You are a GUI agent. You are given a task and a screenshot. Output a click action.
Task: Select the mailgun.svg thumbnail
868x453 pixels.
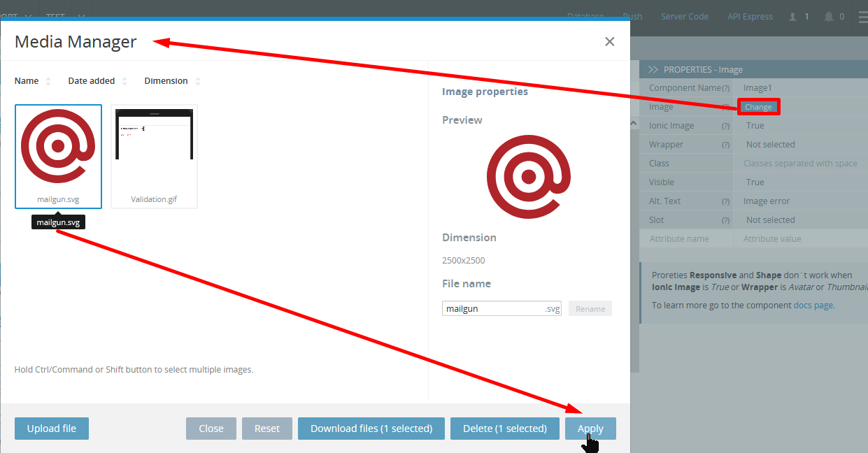(x=58, y=157)
